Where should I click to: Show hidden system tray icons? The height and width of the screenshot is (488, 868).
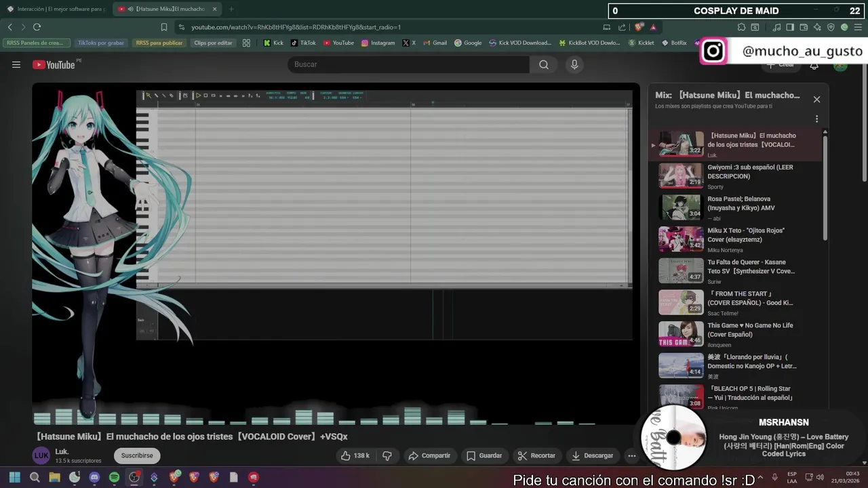[x=759, y=477]
